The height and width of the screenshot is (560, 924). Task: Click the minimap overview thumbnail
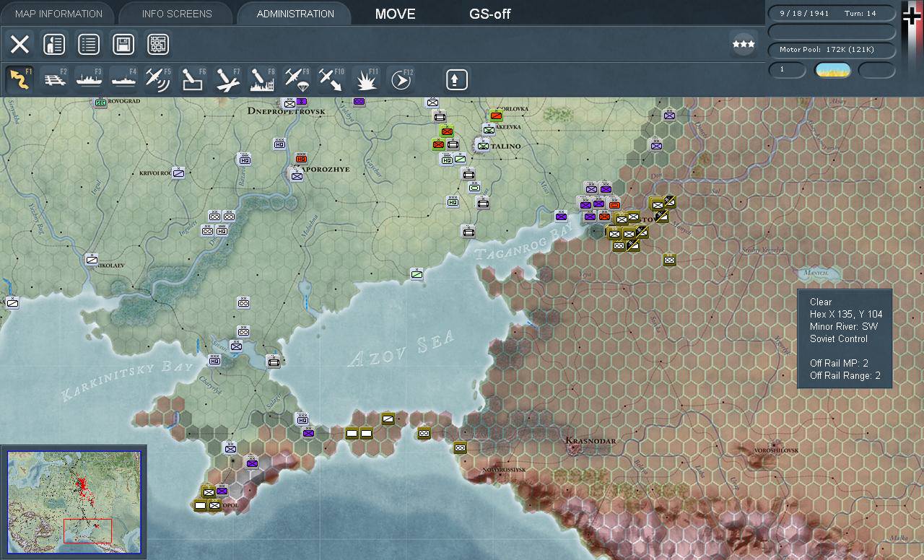pos(74,502)
